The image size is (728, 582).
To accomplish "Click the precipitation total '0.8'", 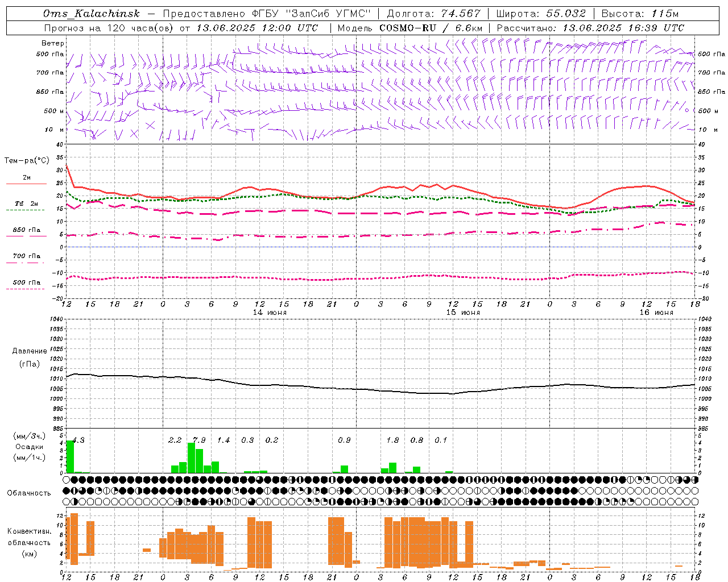I will point(417,440).
